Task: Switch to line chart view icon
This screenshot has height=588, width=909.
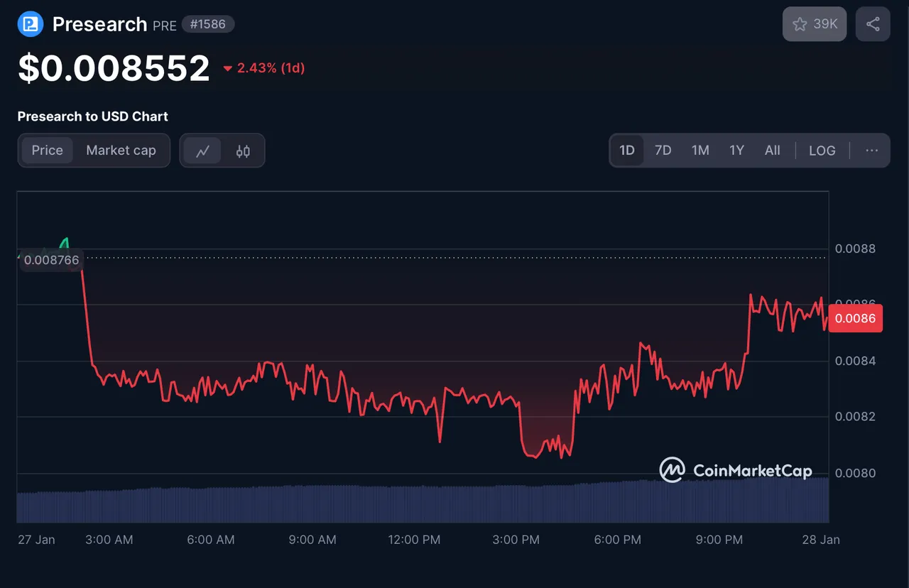Action: (x=203, y=151)
